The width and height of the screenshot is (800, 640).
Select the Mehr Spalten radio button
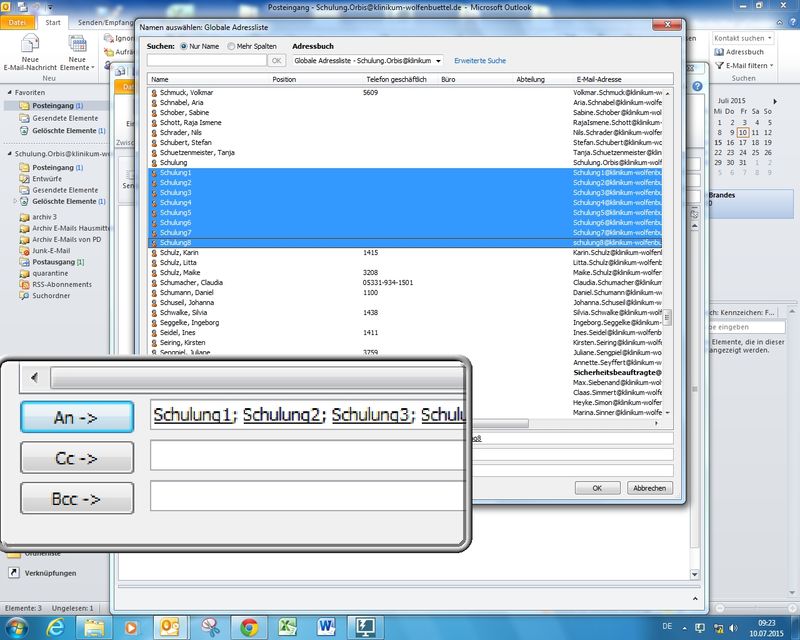coord(232,46)
